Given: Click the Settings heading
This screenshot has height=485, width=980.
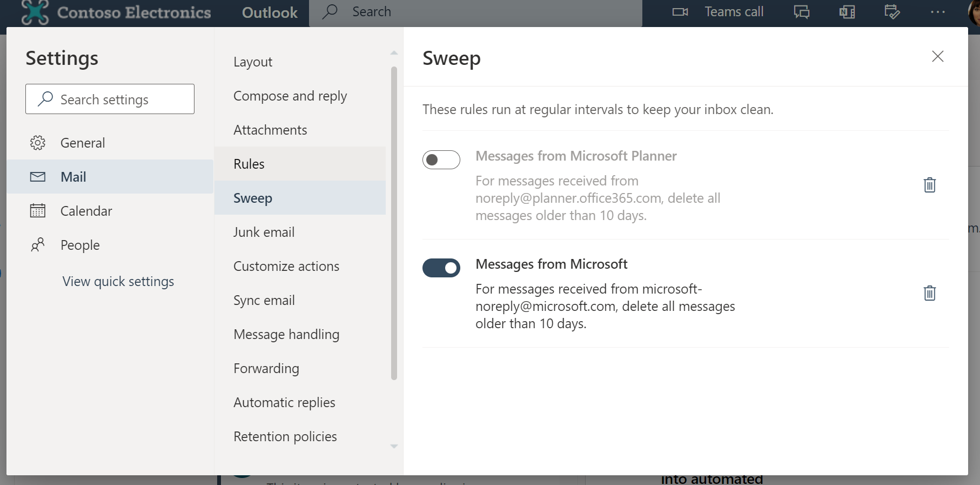Looking at the screenshot, I should [62, 58].
